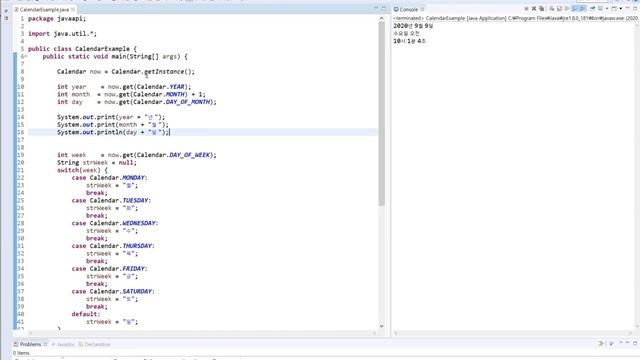Click 'Calendar.DAY_OF_MONTH' on line 12

[x=173, y=102]
